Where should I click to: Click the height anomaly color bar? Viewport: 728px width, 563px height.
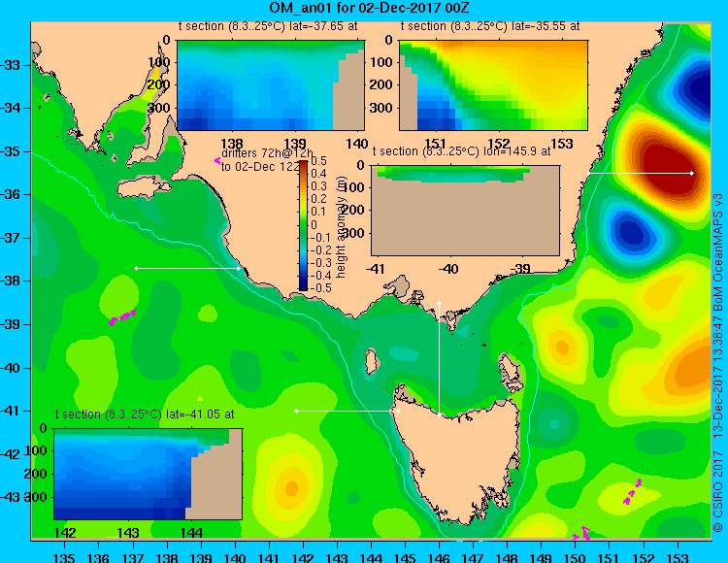pos(303,225)
